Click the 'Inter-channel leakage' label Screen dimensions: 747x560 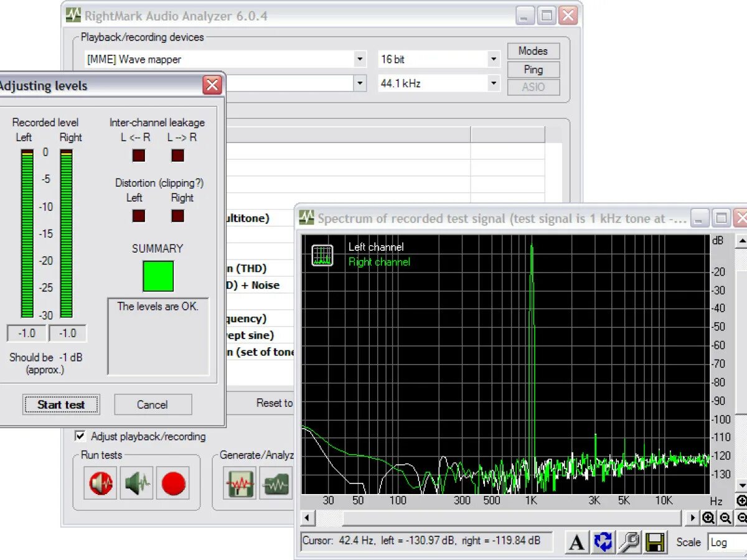pos(157,123)
